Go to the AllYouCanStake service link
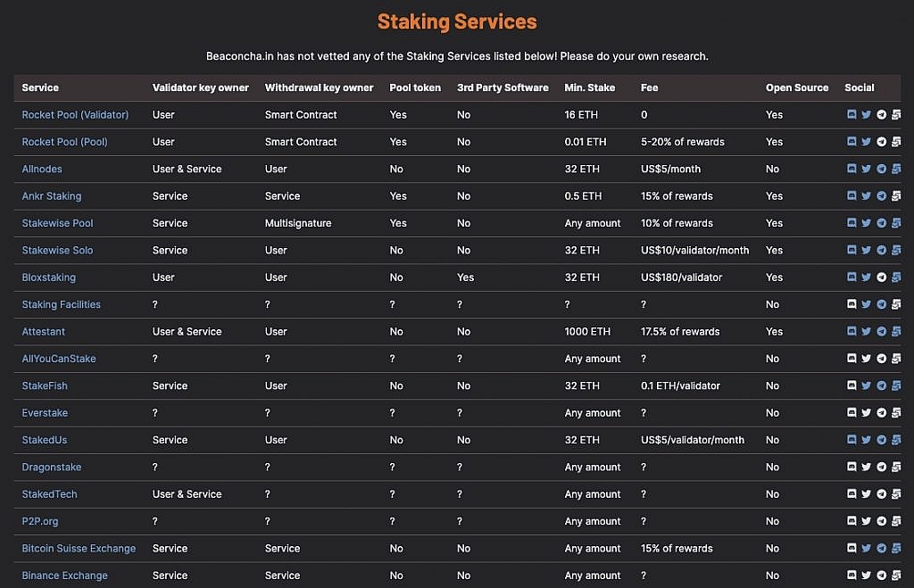Screen dimensions: 914x588 pos(59,359)
